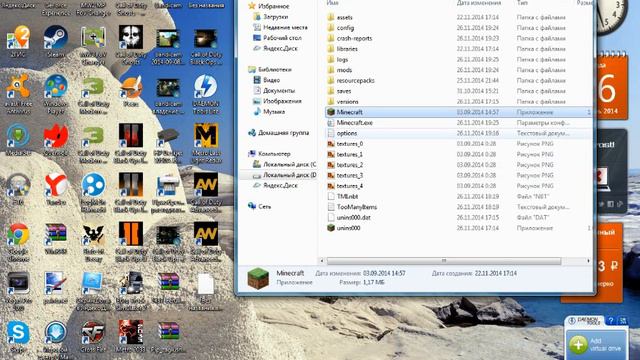Click Add virtual drive in DAEMON gadget
Viewport: 640px width, 360px height.
pyautogui.click(x=597, y=344)
